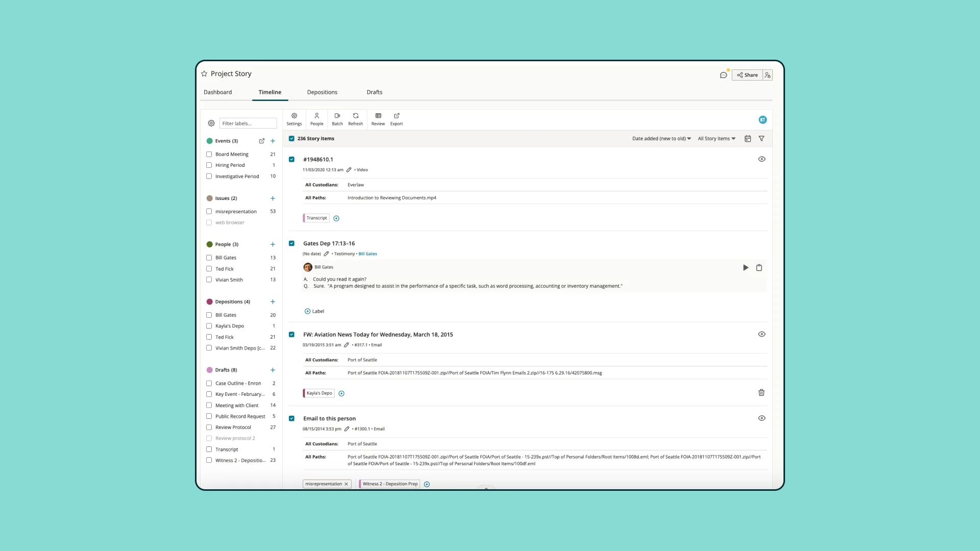Open the Date added sort dropdown
The image size is (980, 551).
coord(661,139)
